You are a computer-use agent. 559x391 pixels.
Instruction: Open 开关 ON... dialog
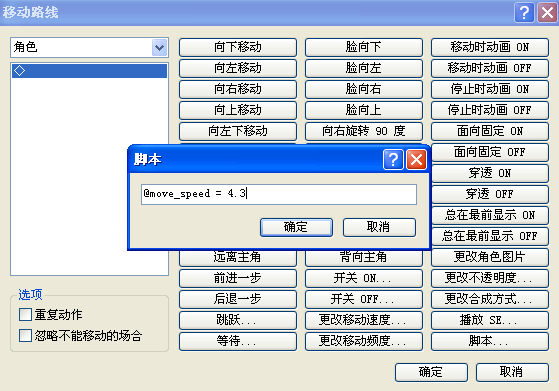click(364, 278)
